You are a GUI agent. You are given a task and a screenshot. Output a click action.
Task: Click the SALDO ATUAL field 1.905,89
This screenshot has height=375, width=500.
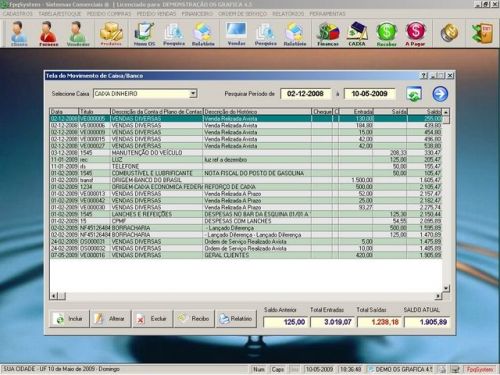[427, 322]
